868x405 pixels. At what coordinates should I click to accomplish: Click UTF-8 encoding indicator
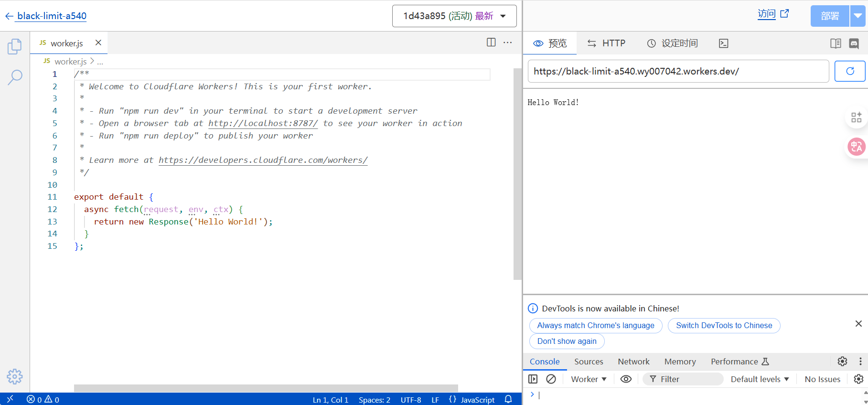tap(411, 400)
